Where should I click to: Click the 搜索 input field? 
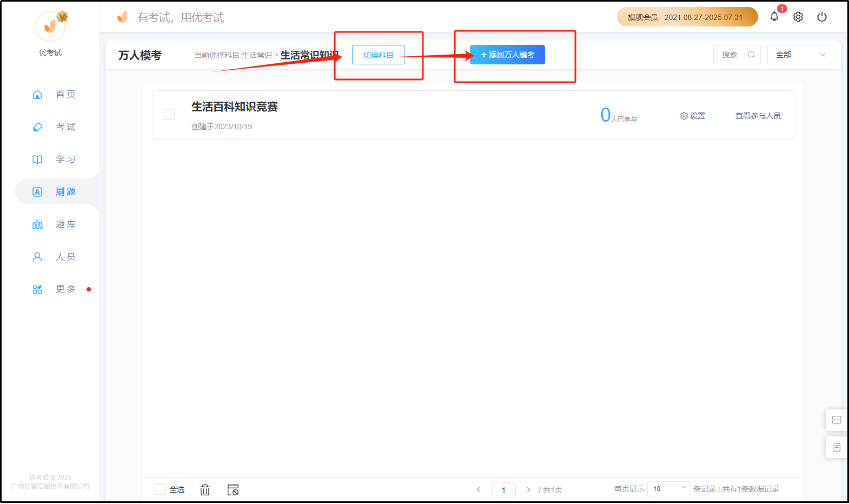pyautogui.click(x=737, y=55)
